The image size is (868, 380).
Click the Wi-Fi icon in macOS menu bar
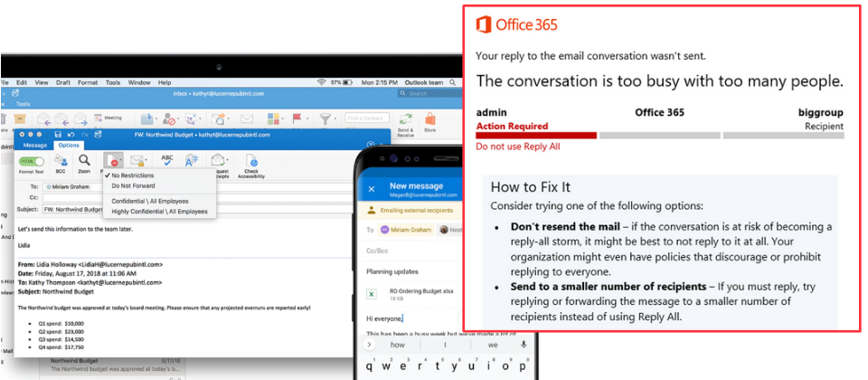(321, 82)
